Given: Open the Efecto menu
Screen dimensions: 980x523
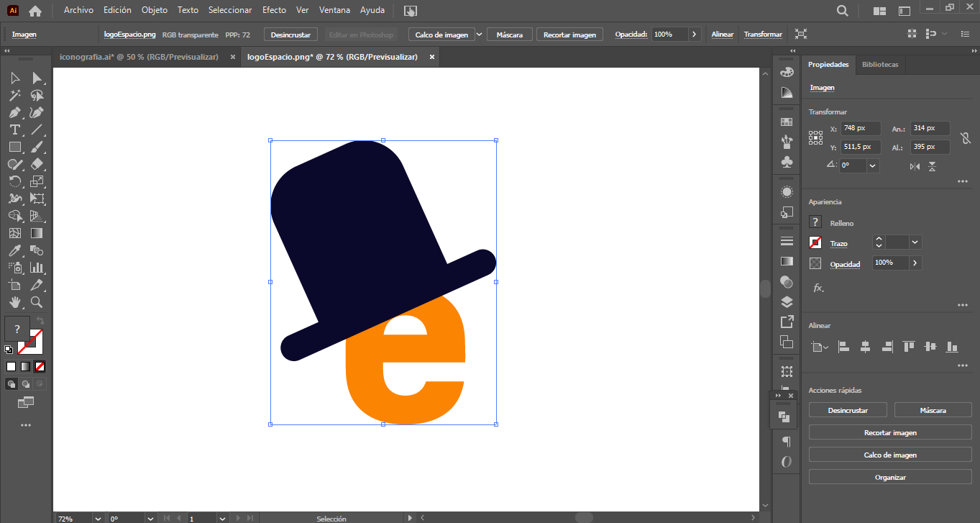Looking at the screenshot, I should (x=274, y=10).
